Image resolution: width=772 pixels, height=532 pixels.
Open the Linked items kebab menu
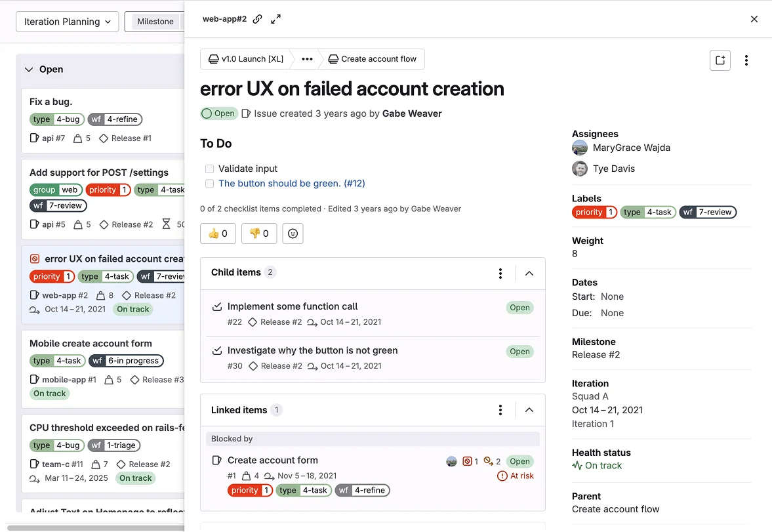click(x=500, y=409)
